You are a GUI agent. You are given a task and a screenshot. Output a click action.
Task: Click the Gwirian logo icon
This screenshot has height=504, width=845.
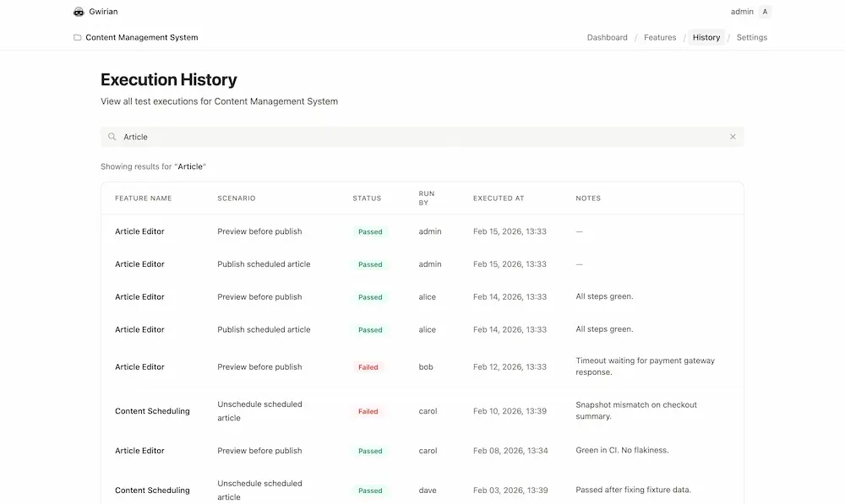[x=79, y=11]
